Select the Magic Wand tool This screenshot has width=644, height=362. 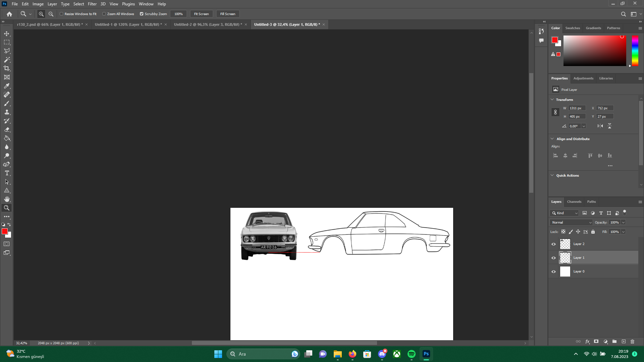click(x=7, y=60)
